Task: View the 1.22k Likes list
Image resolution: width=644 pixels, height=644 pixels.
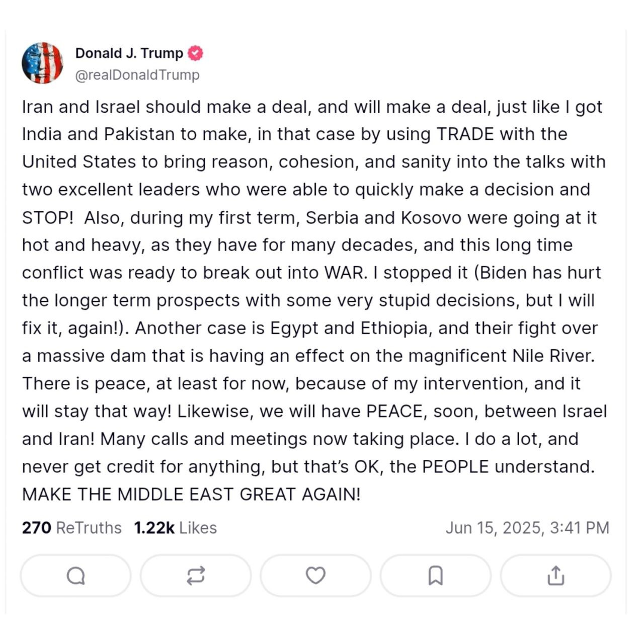Action: click(175, 528)
